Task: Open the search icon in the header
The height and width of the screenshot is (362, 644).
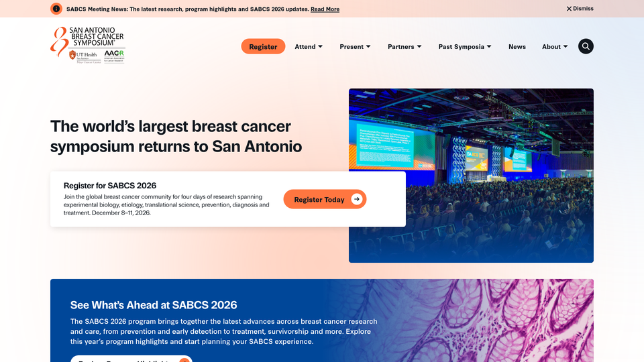Action: click(x=586, y=46)
